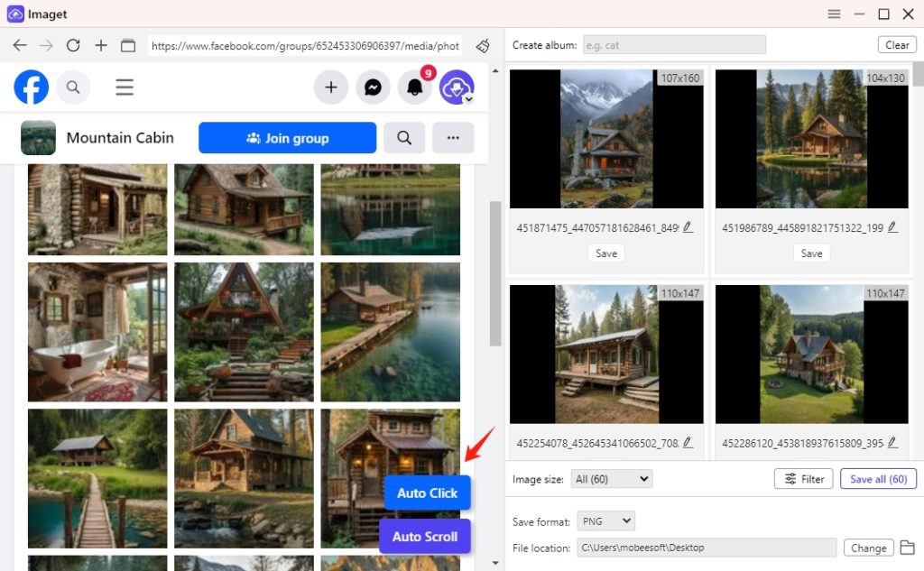Viewport: 924px width, 571px height.
Task: Open a new tab with the plus icon
Action: [x=101, y=45]
